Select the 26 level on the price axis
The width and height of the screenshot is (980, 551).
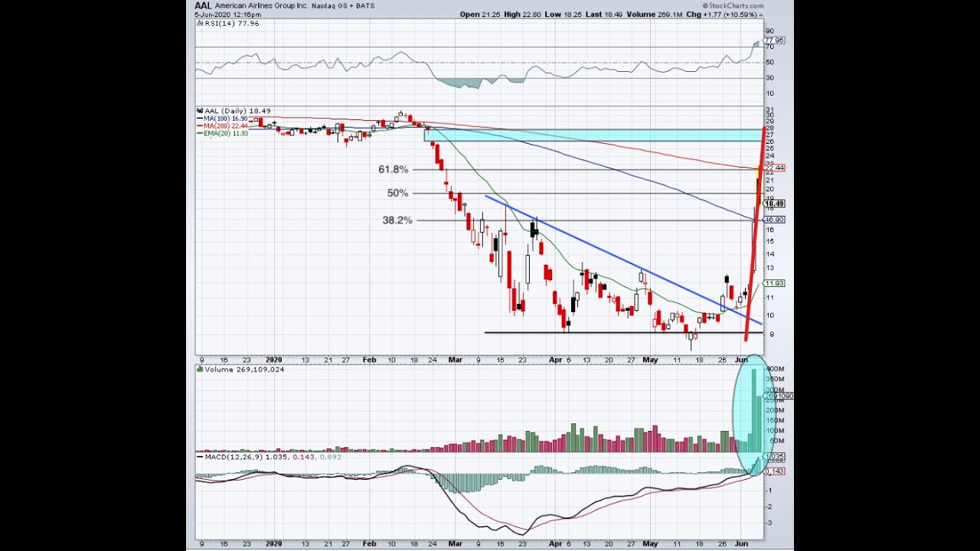769,142
